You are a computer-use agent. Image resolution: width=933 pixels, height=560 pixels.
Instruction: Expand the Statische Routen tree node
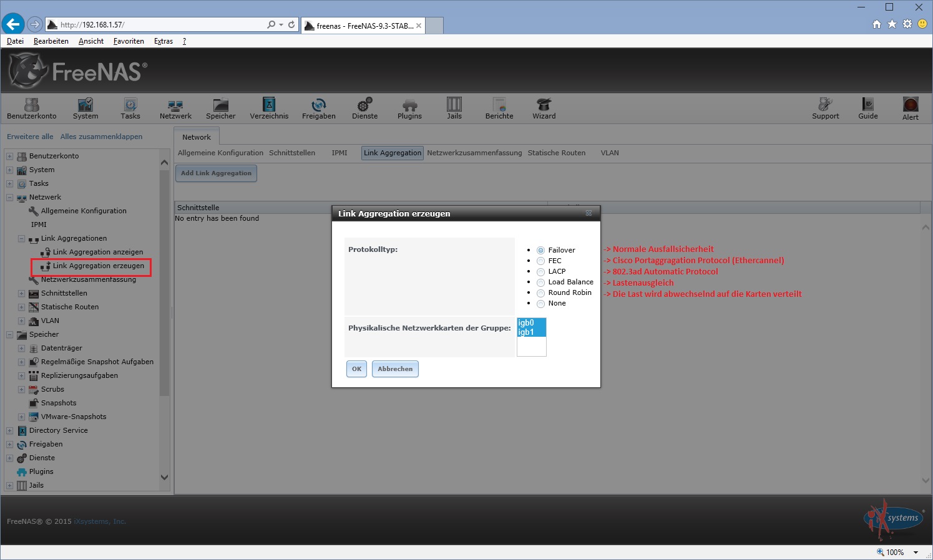21,307
